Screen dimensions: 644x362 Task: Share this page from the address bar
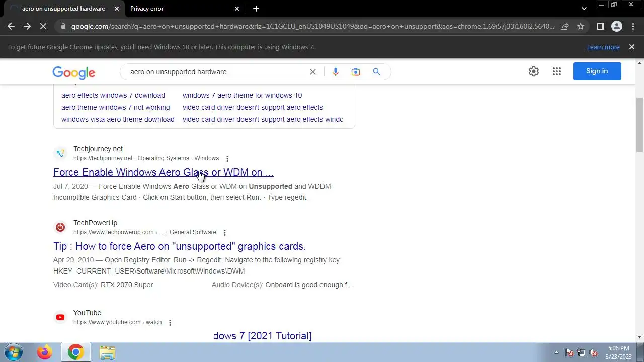click(x=565, y=26)
